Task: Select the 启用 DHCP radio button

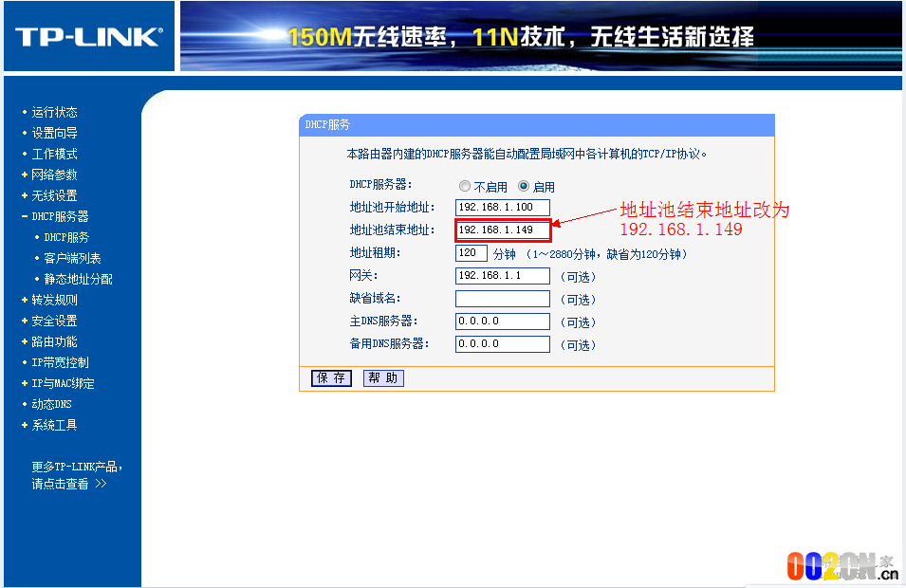Action: 524,186
